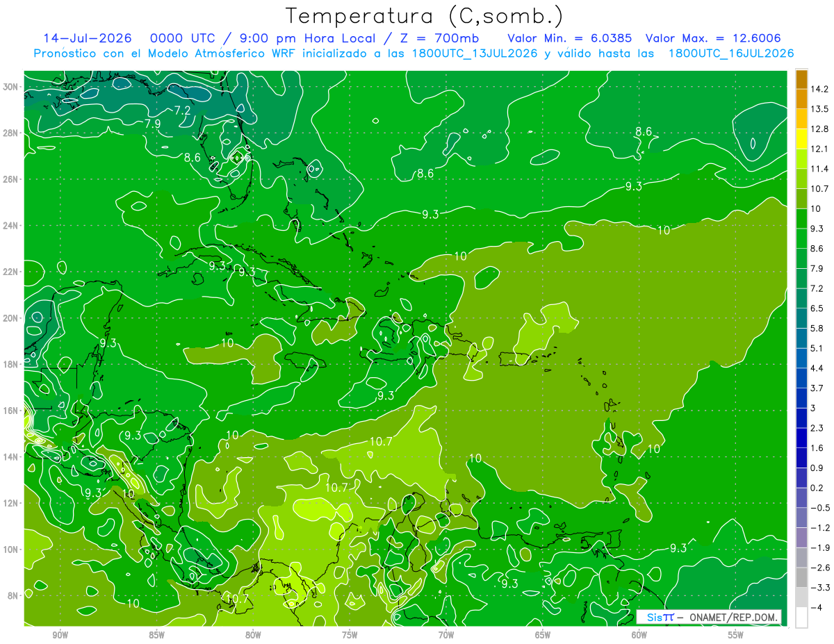Click the '85W' longitude axis label

(156, 635)
